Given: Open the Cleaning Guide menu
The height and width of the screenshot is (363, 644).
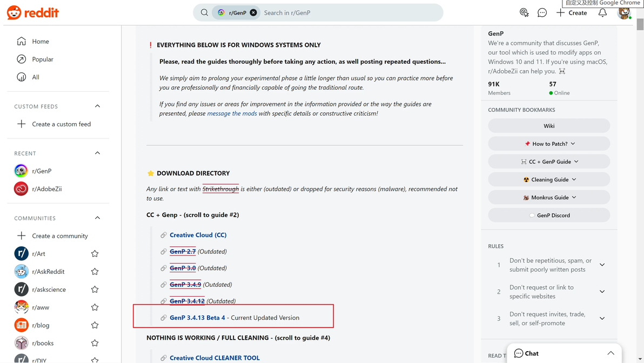Looking at the screenshot, I should tap(549, 179).
